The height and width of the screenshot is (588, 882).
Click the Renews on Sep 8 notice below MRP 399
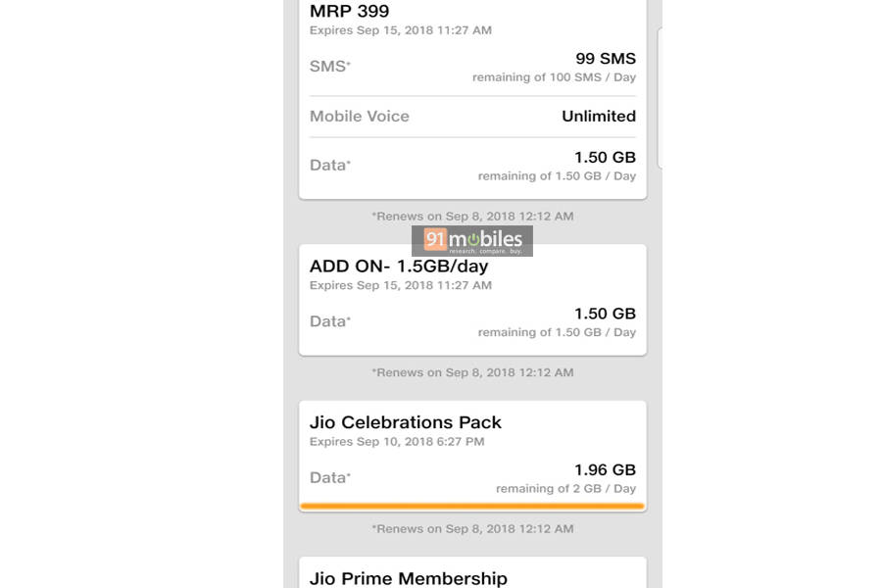click(x=471, y=216)
